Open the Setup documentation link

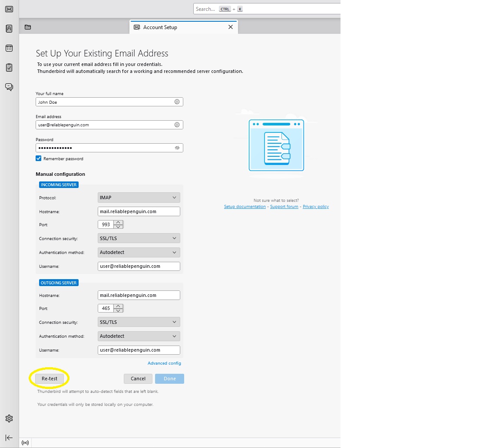coord(245,207)
